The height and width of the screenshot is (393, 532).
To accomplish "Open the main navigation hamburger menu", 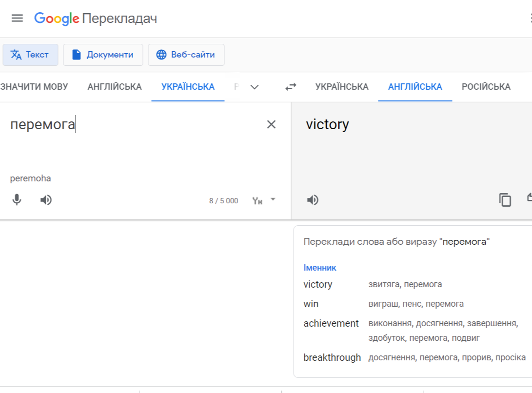I will 17,18.
